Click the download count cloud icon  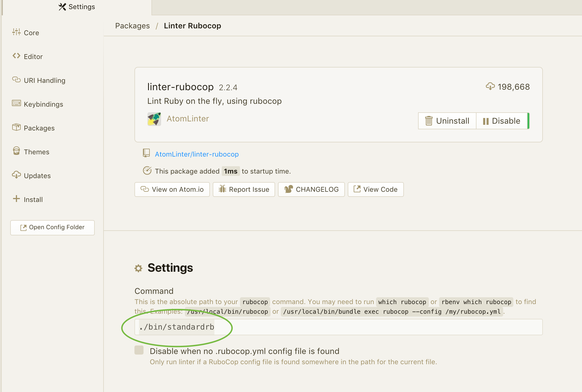point(490,86)
